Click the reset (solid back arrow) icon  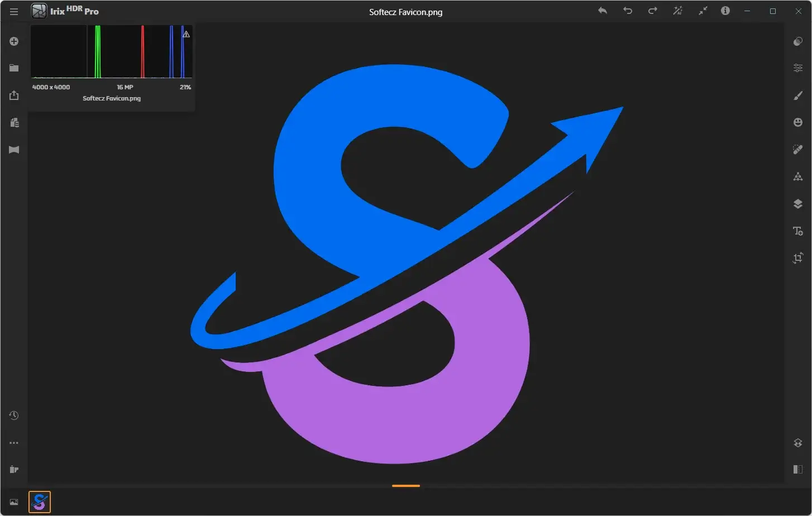tap(603, 11)
